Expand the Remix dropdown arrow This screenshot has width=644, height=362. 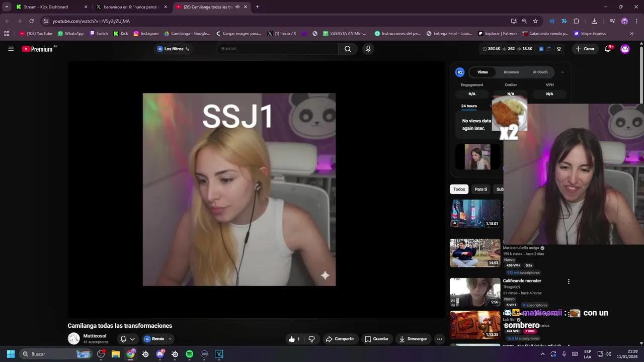(x=170, y=339)
